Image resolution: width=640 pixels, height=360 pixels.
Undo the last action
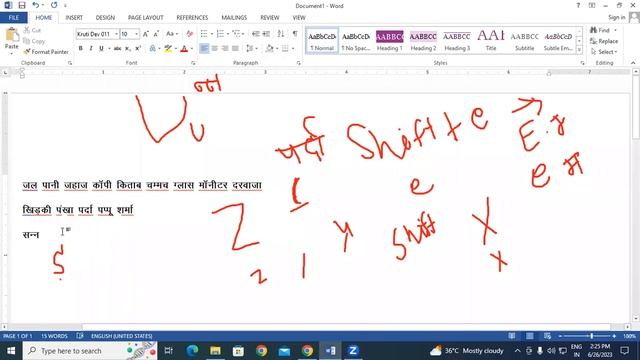click(x=36, y=5)
